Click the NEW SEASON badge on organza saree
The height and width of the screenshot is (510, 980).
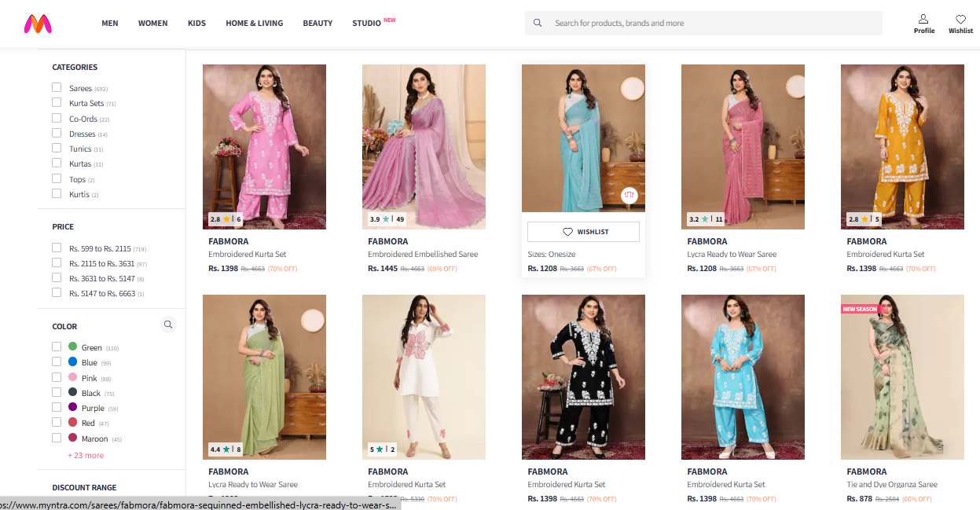coord(860,309)
